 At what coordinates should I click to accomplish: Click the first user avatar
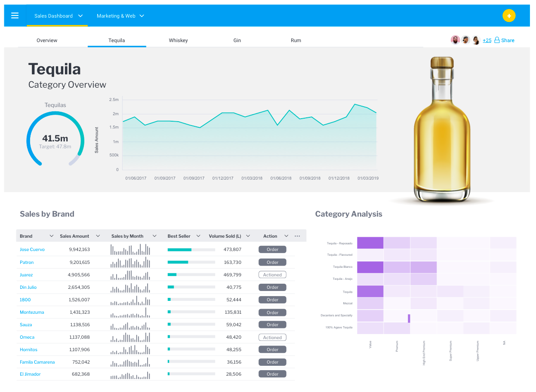pyautogui.click(x=455, y=40)
